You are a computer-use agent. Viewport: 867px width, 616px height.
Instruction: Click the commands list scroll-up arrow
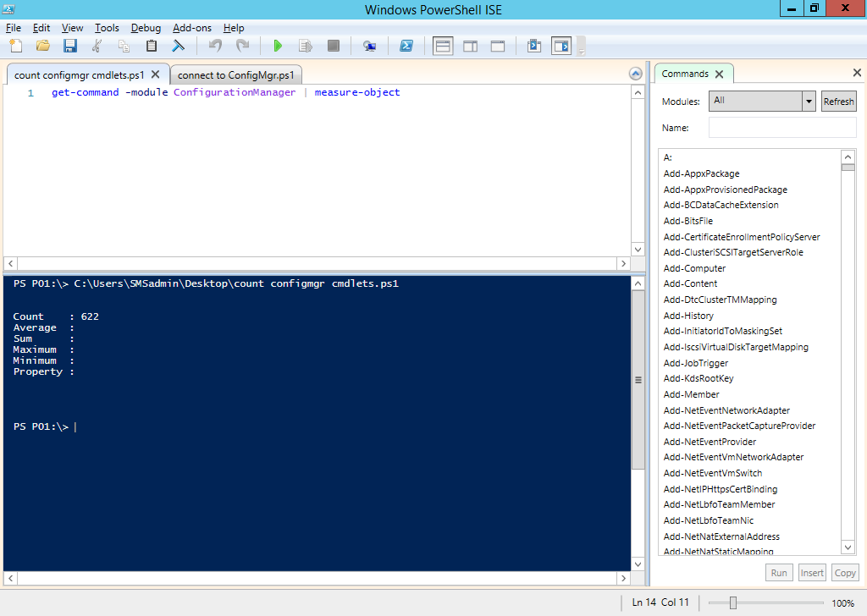tap(848, 157)
